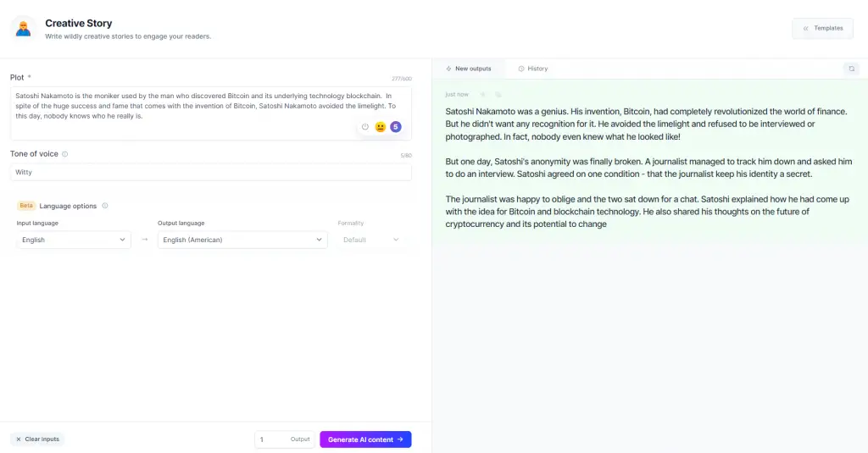
Task: Click the 'Creative Story' heading
Action: [79, 23]
